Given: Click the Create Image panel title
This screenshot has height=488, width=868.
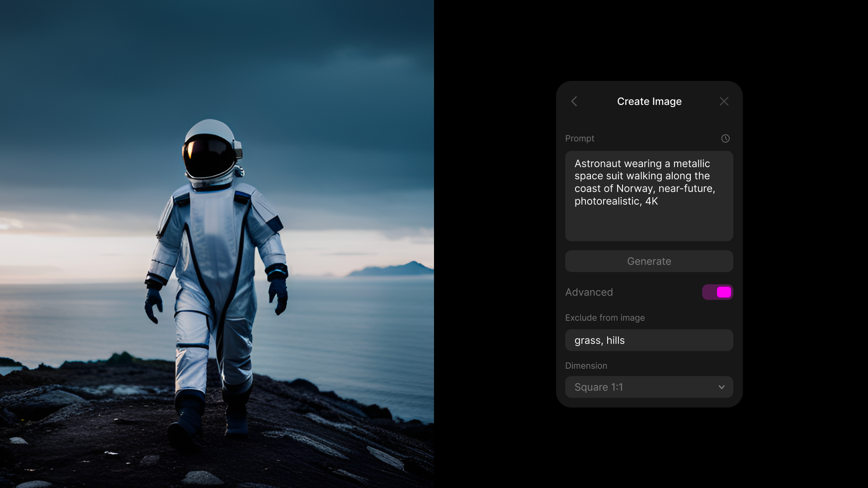Looking at the screenshot, I should pos(649,101).
